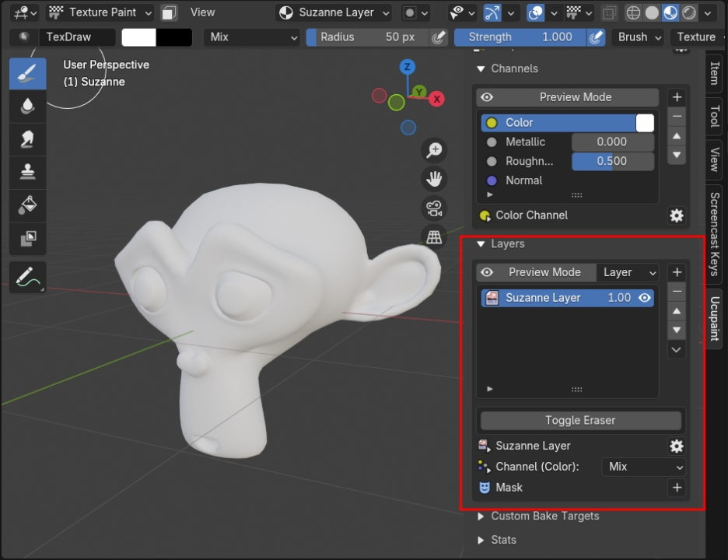Switch to wireframe shading
728x560 pixels.
633,13
